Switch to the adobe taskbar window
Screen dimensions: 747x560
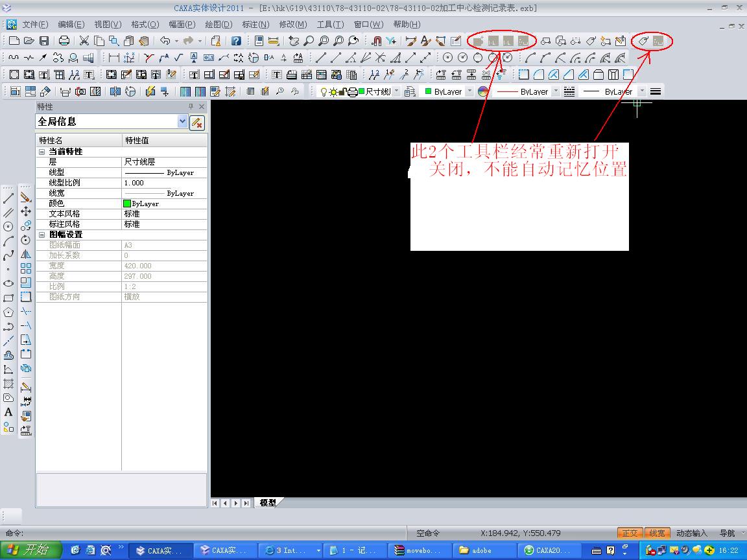(485, 550)
